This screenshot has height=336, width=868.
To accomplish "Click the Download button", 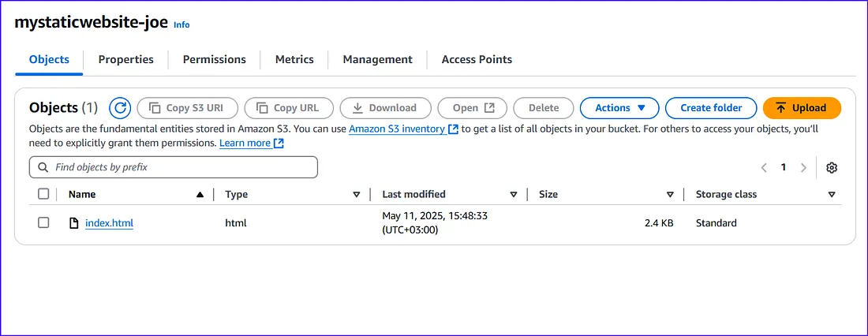I will tap(385, 108).
